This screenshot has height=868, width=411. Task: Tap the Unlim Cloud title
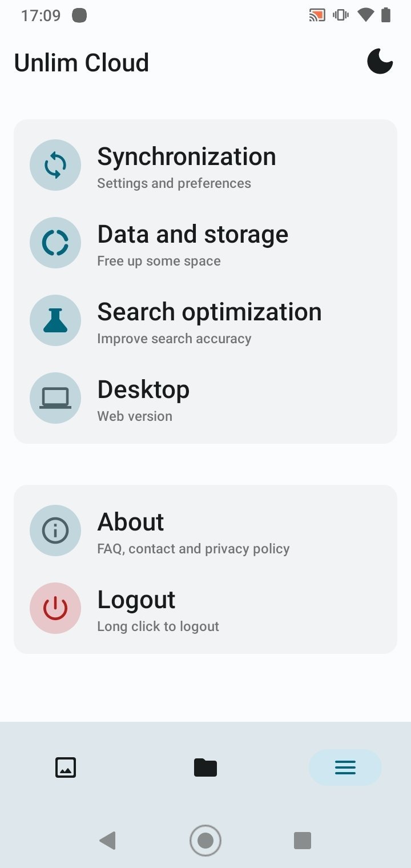coord(82,63)
